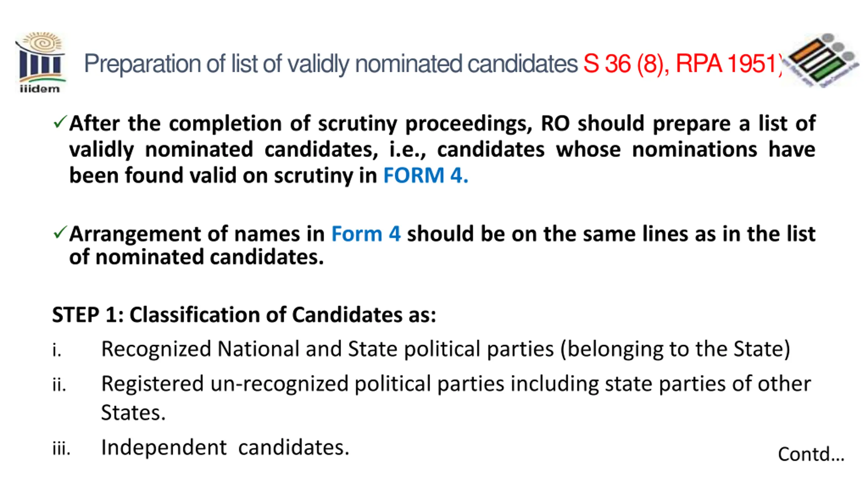Screen dimensions: 868x488
Task: Click the Independent candidates item
Action: coord(225,447)
